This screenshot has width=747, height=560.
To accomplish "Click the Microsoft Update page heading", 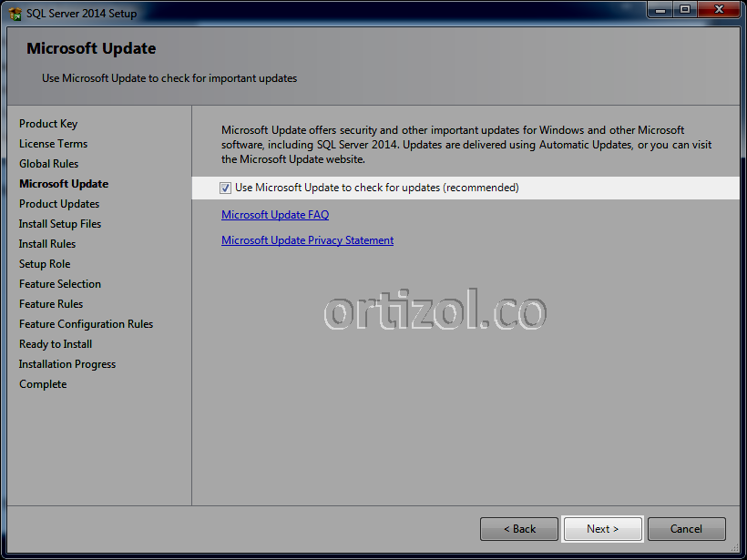I will pos(91,48).
